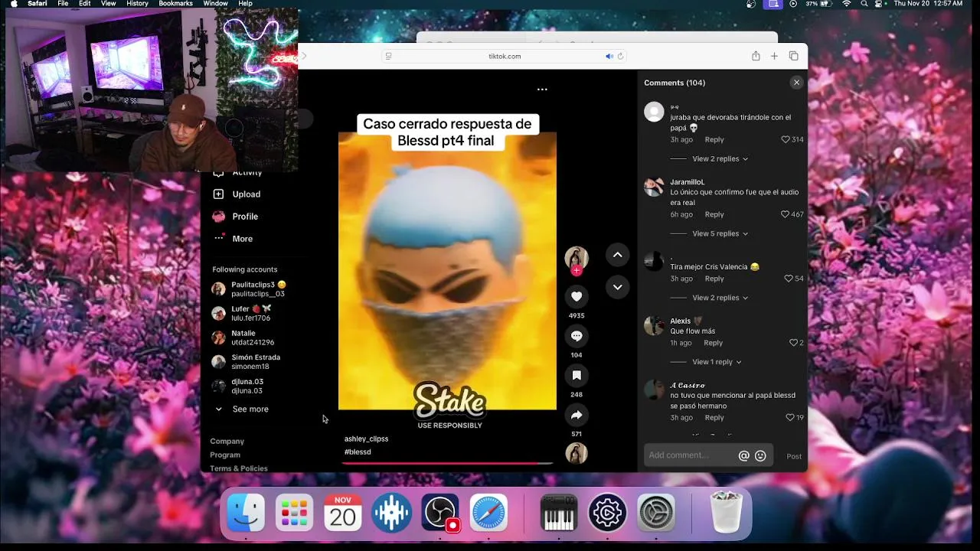The image size is (980, 551).
Task: Show the Safari tab overview
Action: 793,56
